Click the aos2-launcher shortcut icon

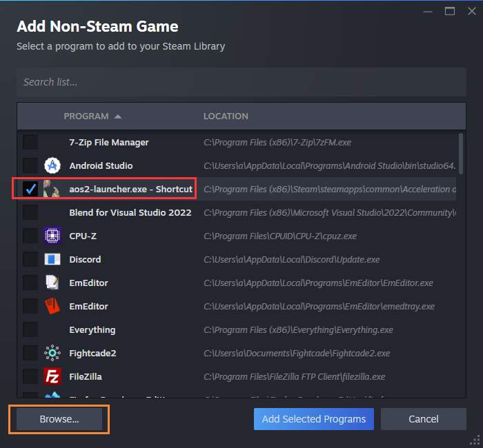click(x=52, y=189)
